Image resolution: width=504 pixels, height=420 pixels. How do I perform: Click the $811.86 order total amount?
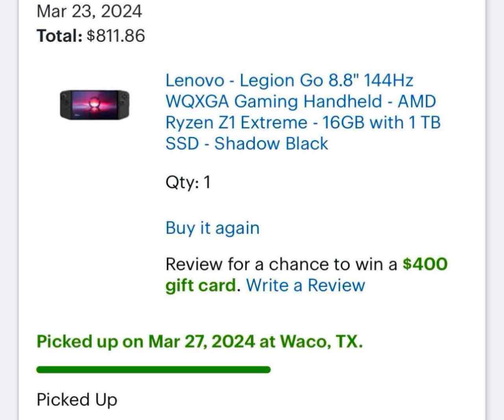(116, 35)
